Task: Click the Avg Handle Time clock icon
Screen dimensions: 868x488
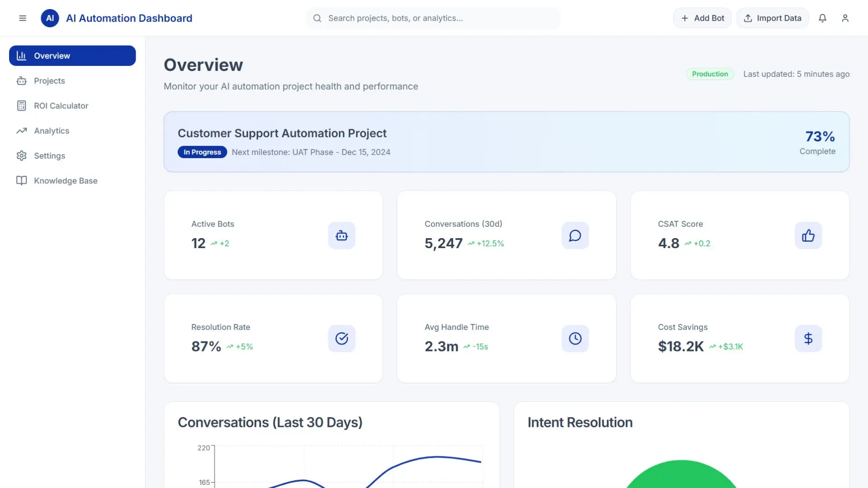Action: [x=575, y=338]
